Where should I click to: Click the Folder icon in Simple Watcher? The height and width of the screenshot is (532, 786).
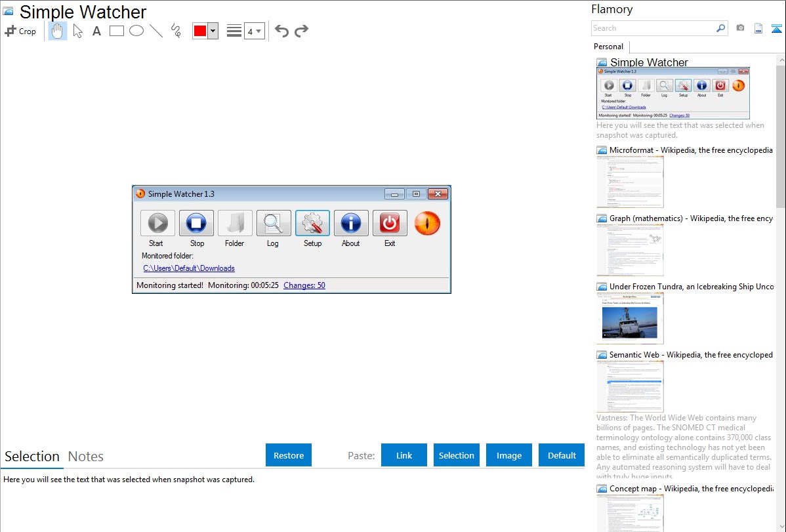235,223
